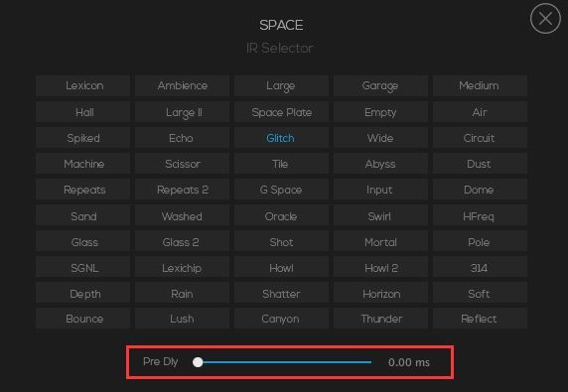
Task: Select the Howl 2 preset
Action: coord(380,268)
